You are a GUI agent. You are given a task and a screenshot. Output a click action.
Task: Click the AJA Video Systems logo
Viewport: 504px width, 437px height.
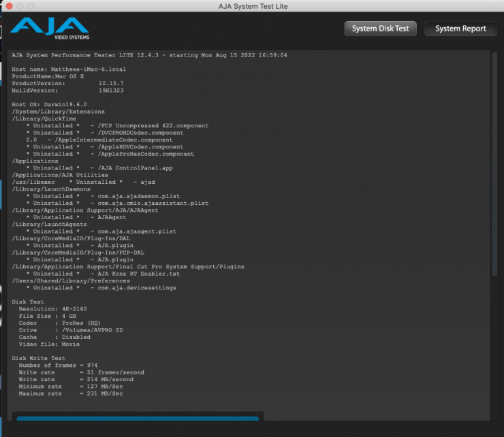click(49, 29)
